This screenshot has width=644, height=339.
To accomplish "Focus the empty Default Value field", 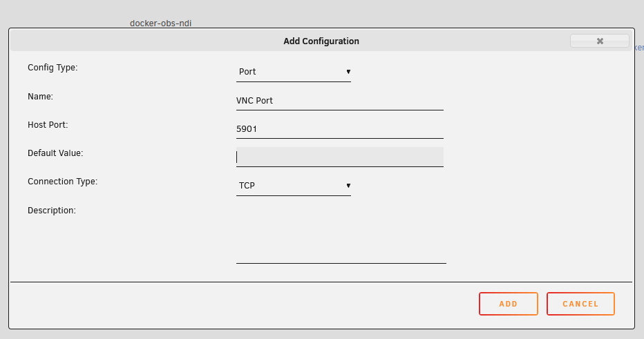I will click(340, 157).
